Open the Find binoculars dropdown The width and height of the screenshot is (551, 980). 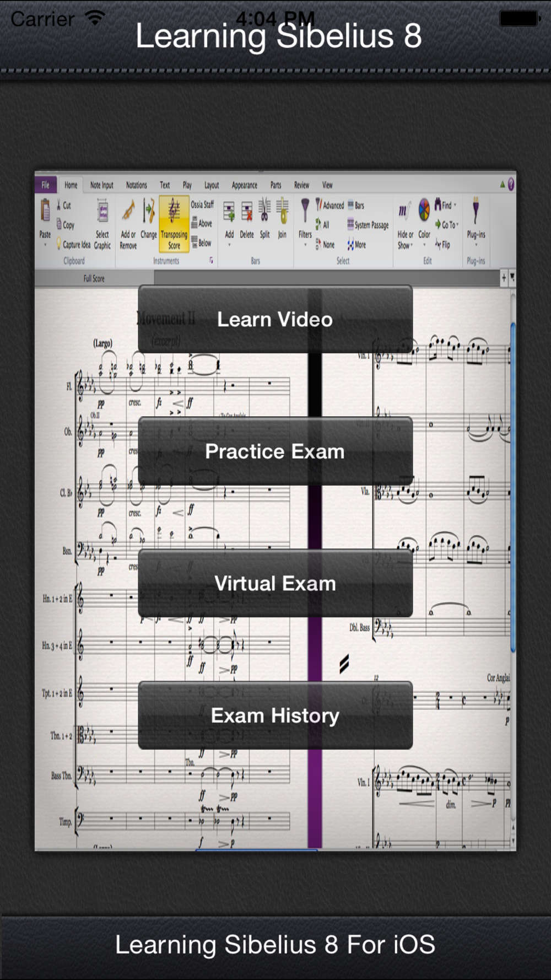pyautogui.click(x=445, y=205)
